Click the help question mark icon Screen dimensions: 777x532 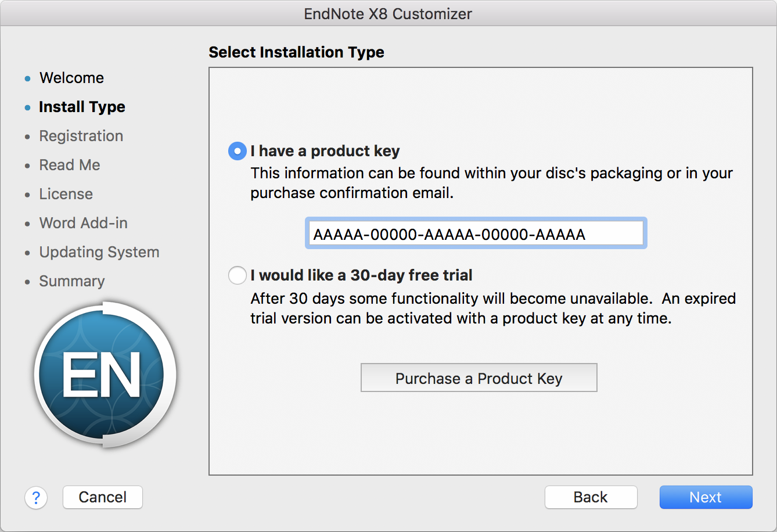tap(36, 497)
